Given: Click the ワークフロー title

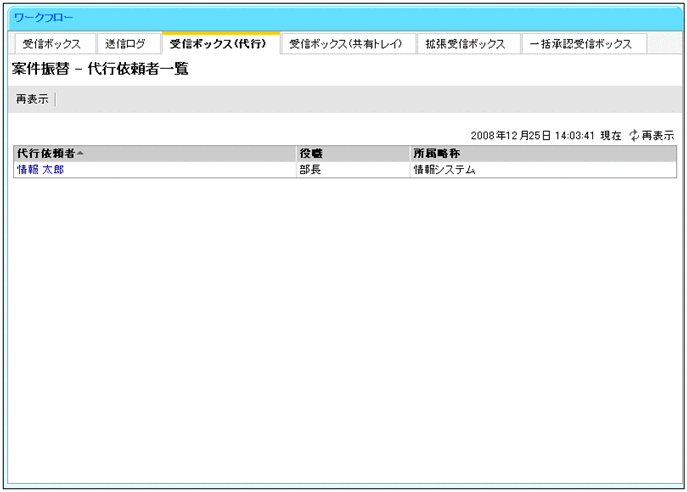Looking at the screenshot, I should (x=43, y=18).
